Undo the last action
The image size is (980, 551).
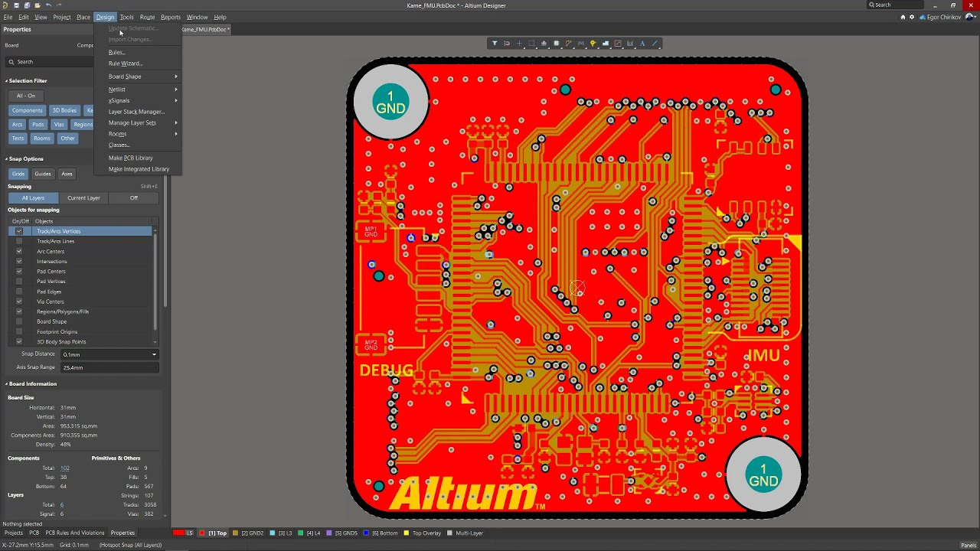(48, 5)
